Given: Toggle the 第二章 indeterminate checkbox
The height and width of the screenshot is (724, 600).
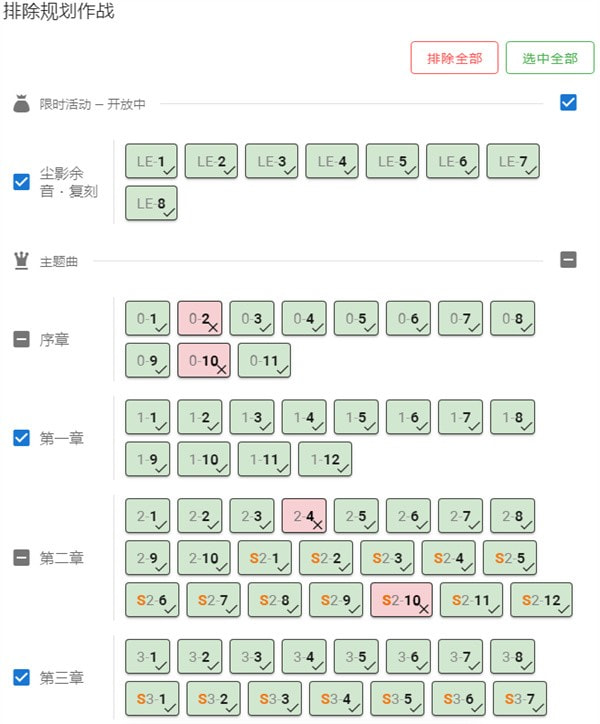Looking at the screenshot, I should [21, 557].
